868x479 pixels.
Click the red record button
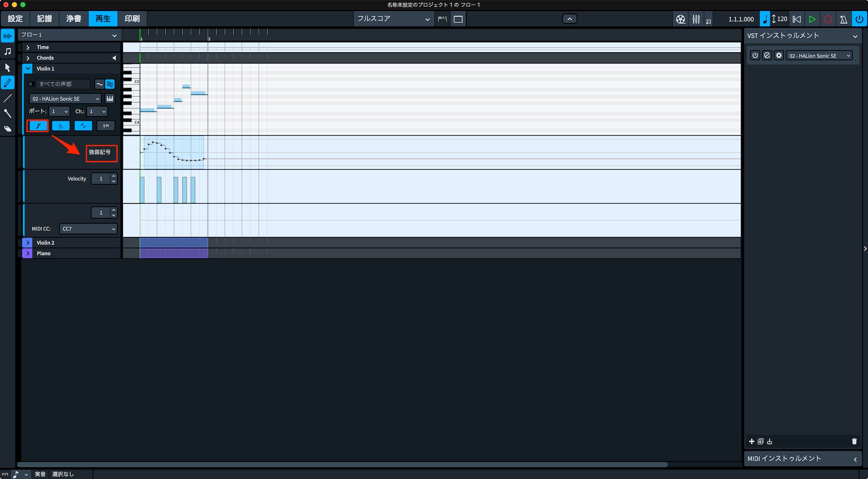[x=828, y=19]
